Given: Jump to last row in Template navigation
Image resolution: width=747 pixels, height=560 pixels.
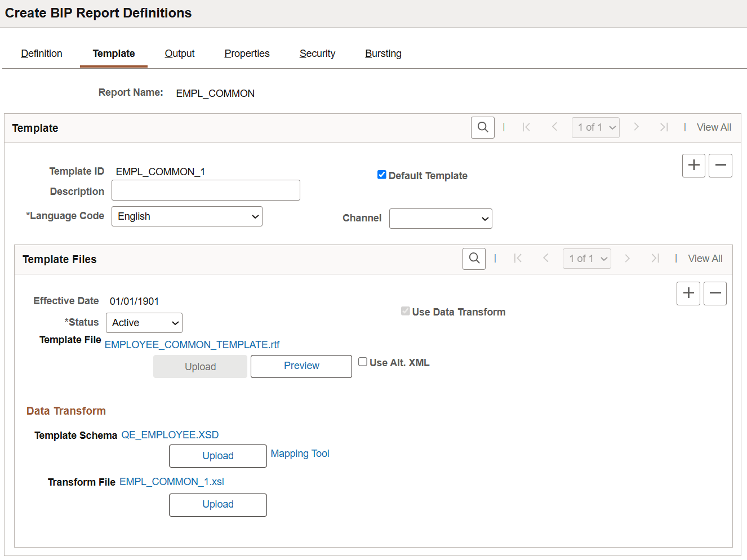Looking at the screenshot, I should tap(664, 127).
